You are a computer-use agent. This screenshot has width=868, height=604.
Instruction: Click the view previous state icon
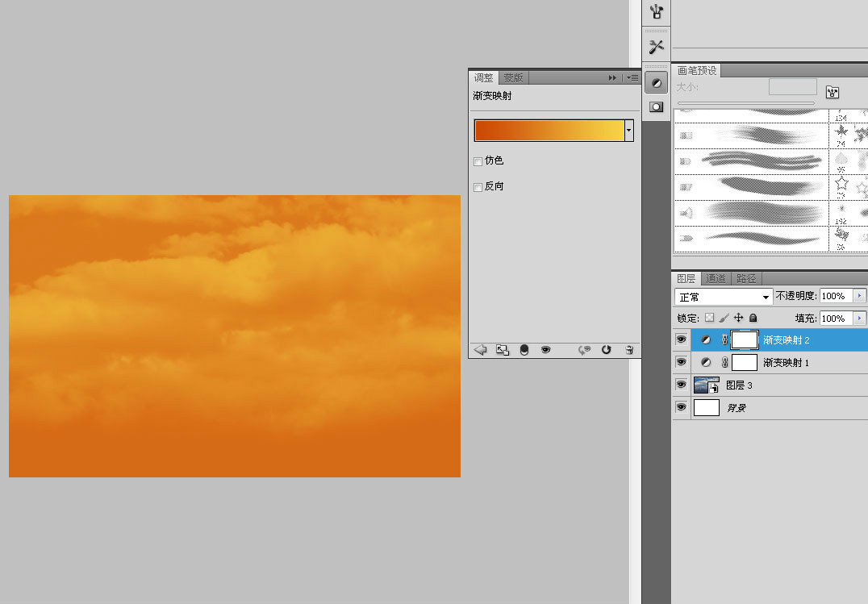tap(584, 350)
